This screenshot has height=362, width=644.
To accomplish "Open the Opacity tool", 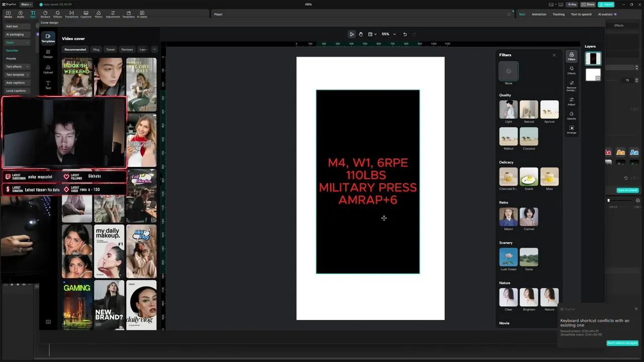I will pyautogui.click(x=572, y=116).
